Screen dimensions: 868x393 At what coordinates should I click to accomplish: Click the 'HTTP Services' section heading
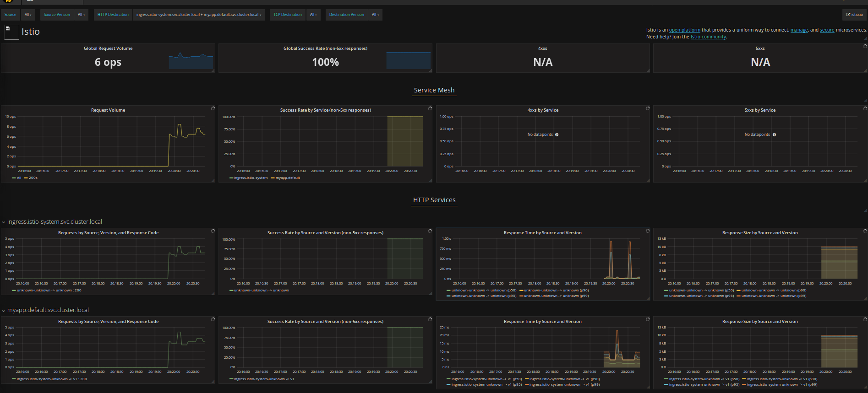(434, 200)
